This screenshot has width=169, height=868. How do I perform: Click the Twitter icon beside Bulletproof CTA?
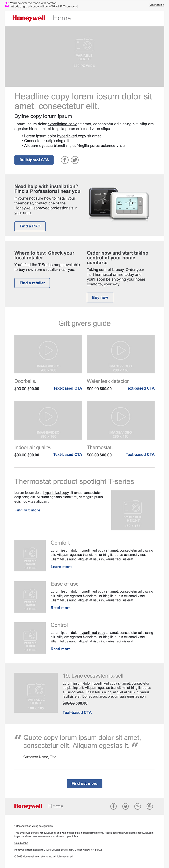(x=75, y=160)
